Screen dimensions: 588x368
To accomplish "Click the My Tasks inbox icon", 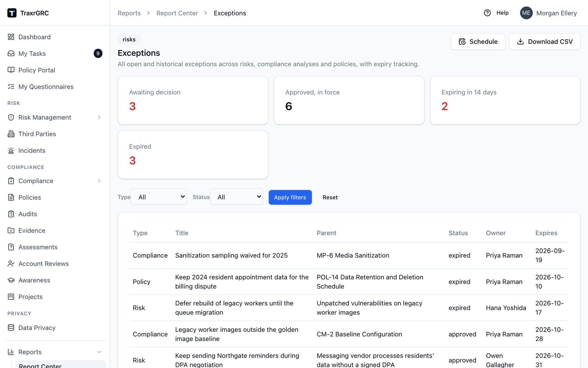I will [11, 53].
